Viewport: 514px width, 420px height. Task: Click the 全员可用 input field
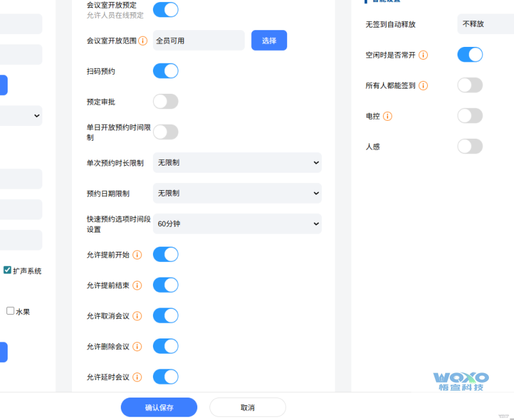pyautogui.click(x=199, y=40)
